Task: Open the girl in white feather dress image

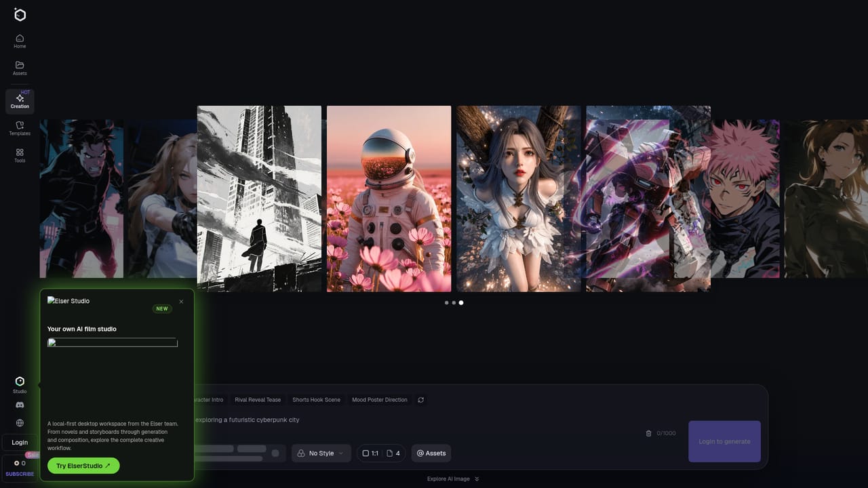Action: point(519,199)
